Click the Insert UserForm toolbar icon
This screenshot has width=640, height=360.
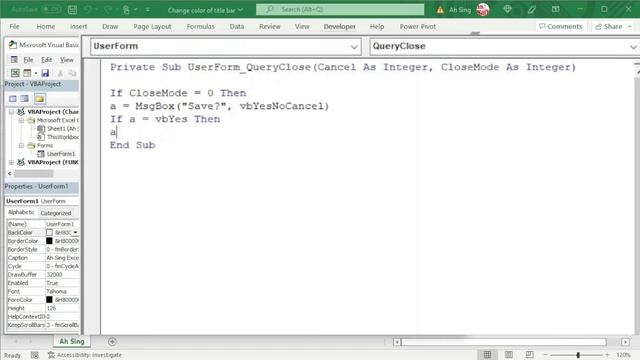tap(27, 73)
